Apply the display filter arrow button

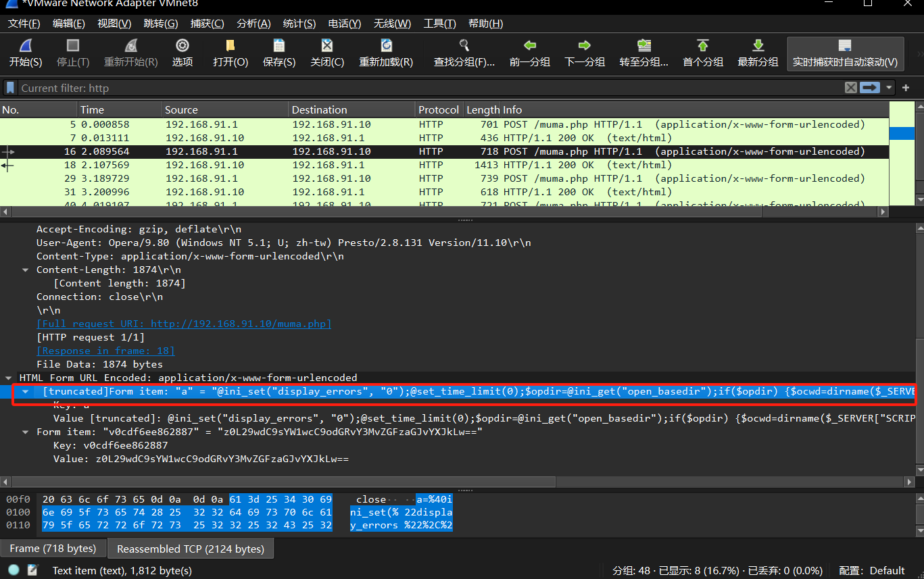(x=870, y=88)
